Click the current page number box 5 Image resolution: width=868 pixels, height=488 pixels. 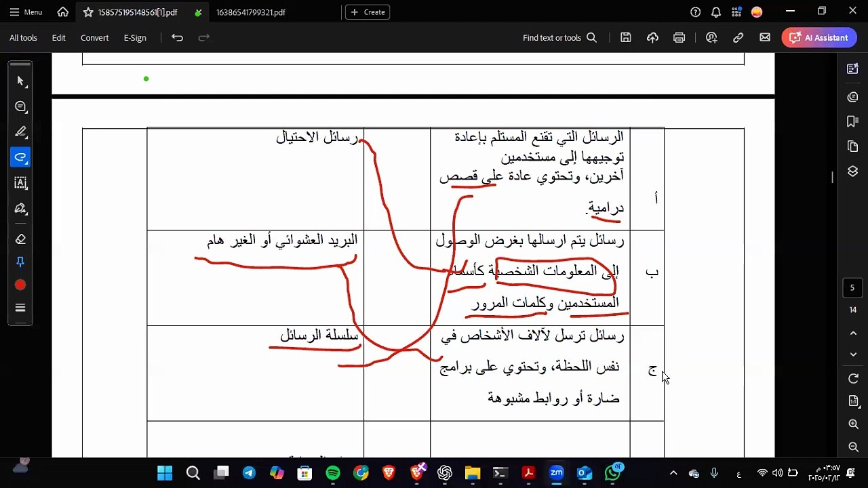tap(852, 288)
